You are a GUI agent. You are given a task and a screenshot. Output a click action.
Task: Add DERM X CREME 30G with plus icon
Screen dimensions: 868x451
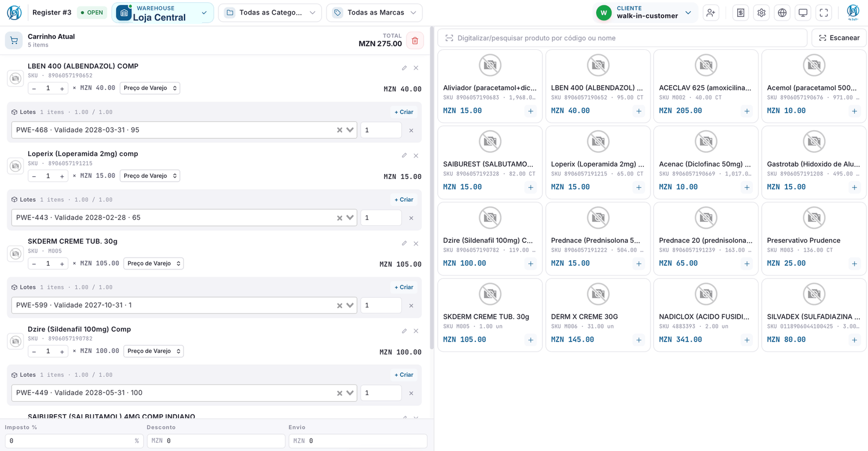point(639,340)
